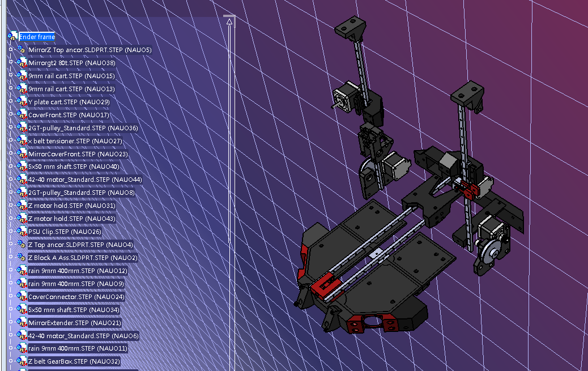The height and width of the screenshot is (371, 588).
Task: Select the label 2GT-pulley_Standard.STEP (NAUO36)
Action: [x=83, y=128]
